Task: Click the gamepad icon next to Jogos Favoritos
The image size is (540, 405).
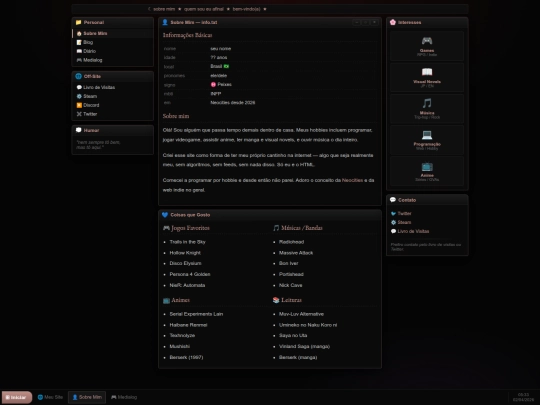Action: pyautogui.click(x=166, y=228)
